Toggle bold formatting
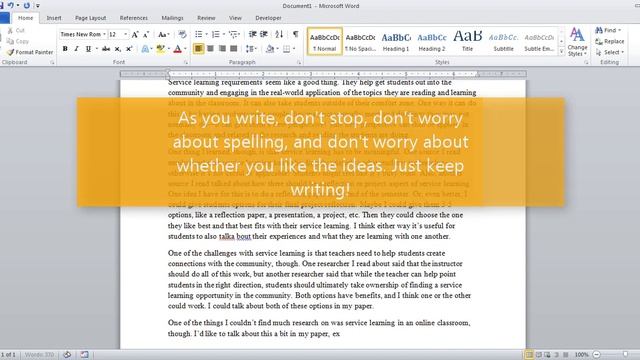Screen dimensions: 640x360 65,49
